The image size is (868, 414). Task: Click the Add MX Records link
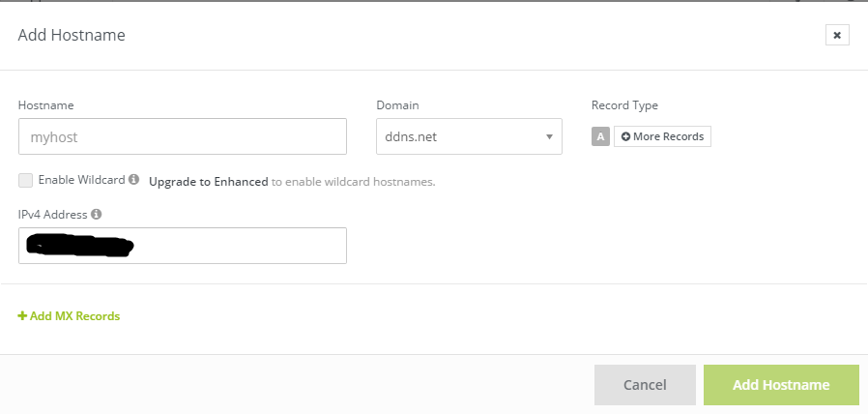tap(74, 316)
